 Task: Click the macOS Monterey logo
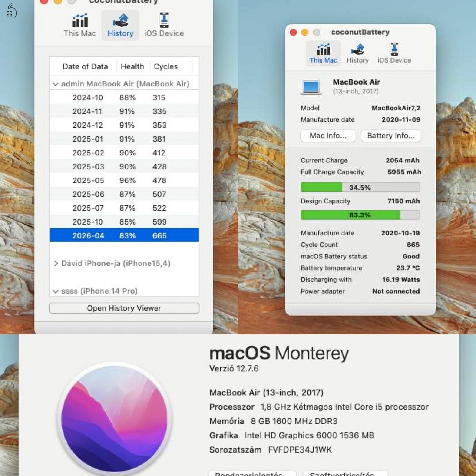114,419
